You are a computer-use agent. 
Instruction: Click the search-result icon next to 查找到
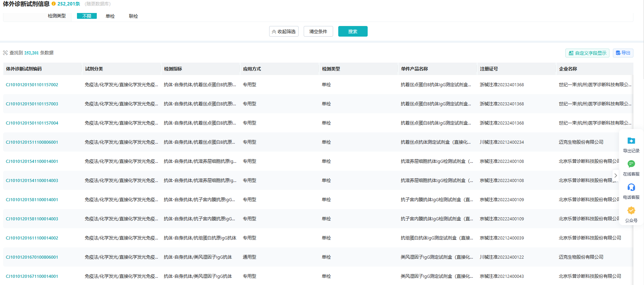(5, 53)
